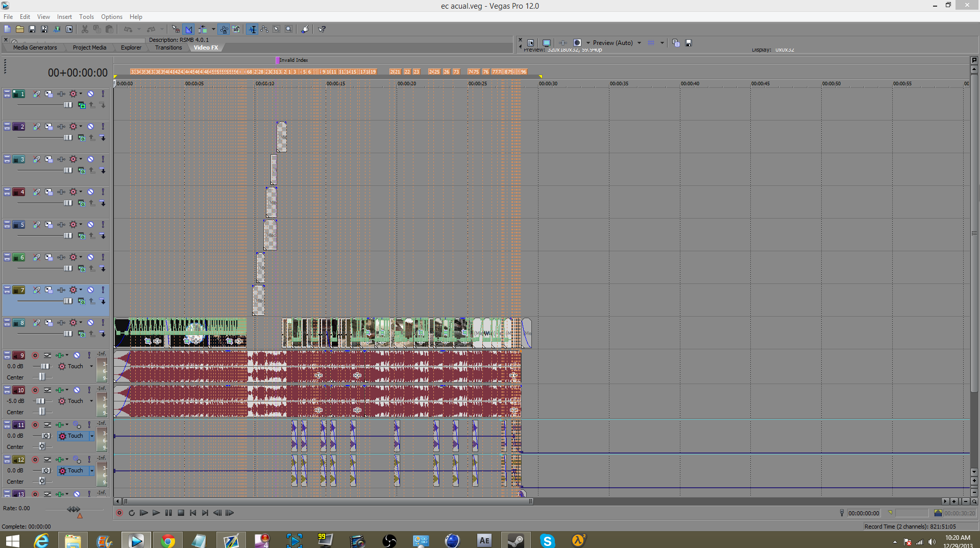Mute video track 1
Image resolution: width=980 pixels, height=548 pixels.
point(90,94)
